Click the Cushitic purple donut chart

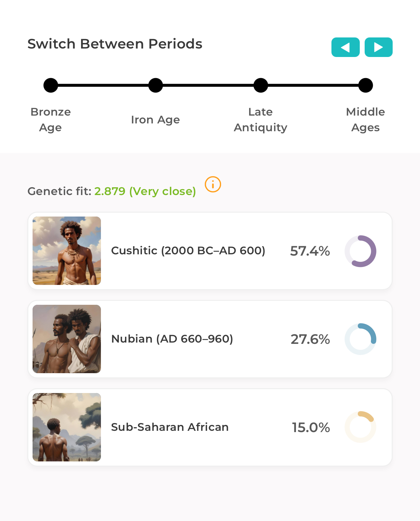coord(360,251)
